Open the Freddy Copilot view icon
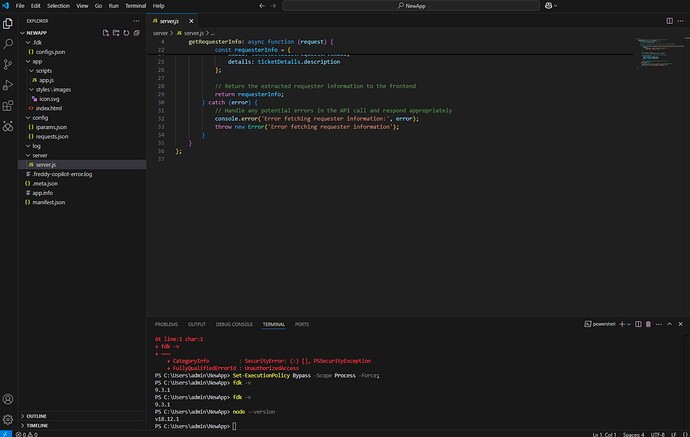Viewport: 690px width, 437px height. pyautogui.click(x=8, y=126)
